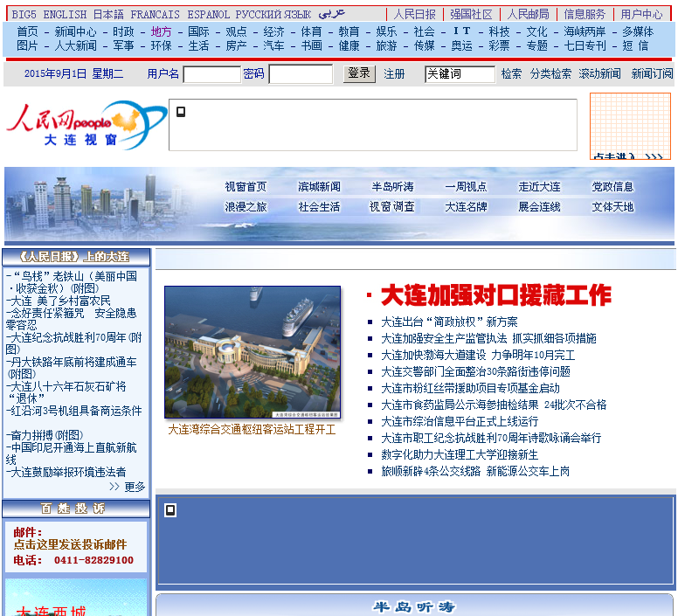Open 党政信息 tab

(x=612, y=187)
